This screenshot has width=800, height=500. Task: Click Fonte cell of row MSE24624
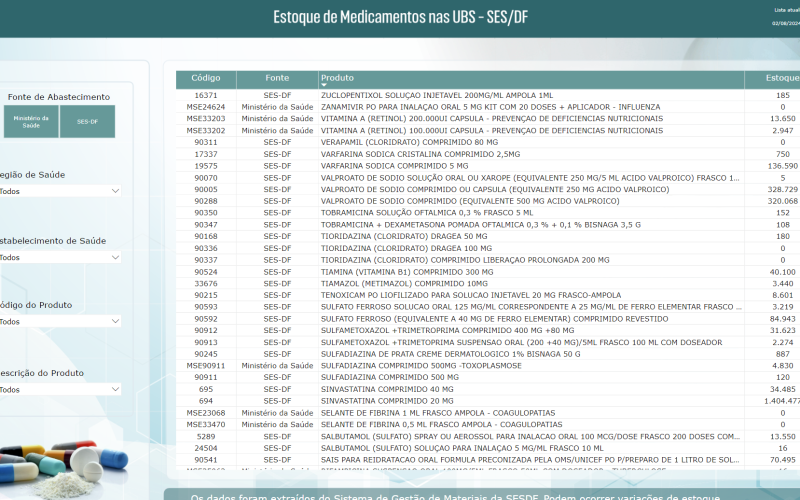pyautogui.click(x=277, y=107)
